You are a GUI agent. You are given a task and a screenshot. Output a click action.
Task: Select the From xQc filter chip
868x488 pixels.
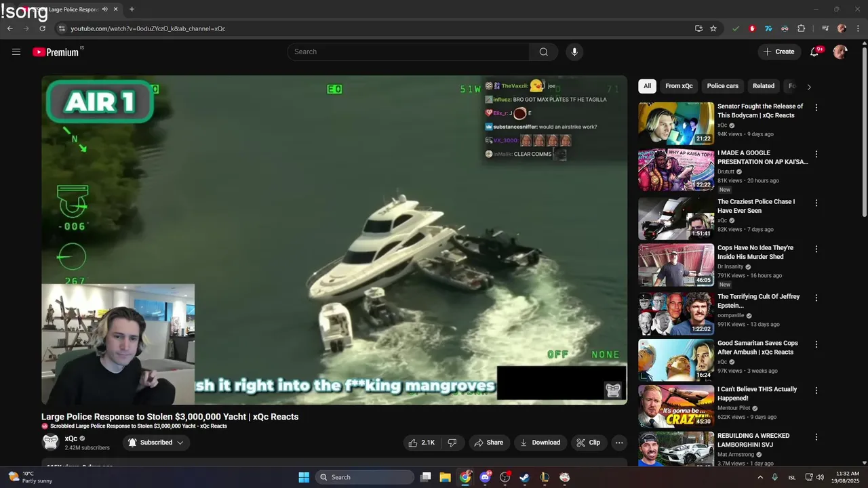coord(679,86)
